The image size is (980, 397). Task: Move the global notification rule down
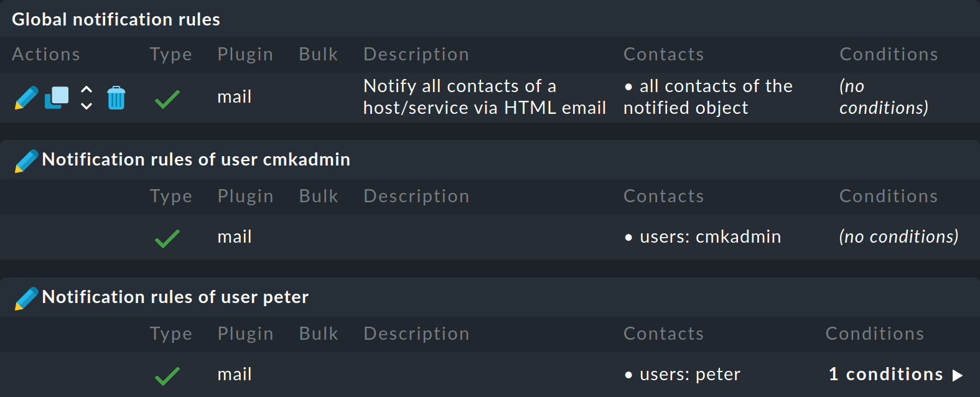[86, 105]
